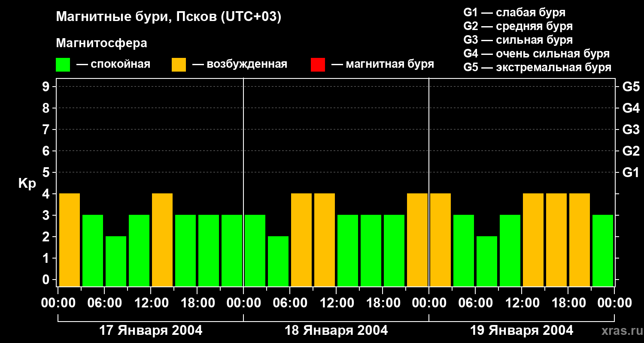Click the 'G5 — экстремальная буря' legend line
This screenshot has height=343, width=644.
(537, 67)
